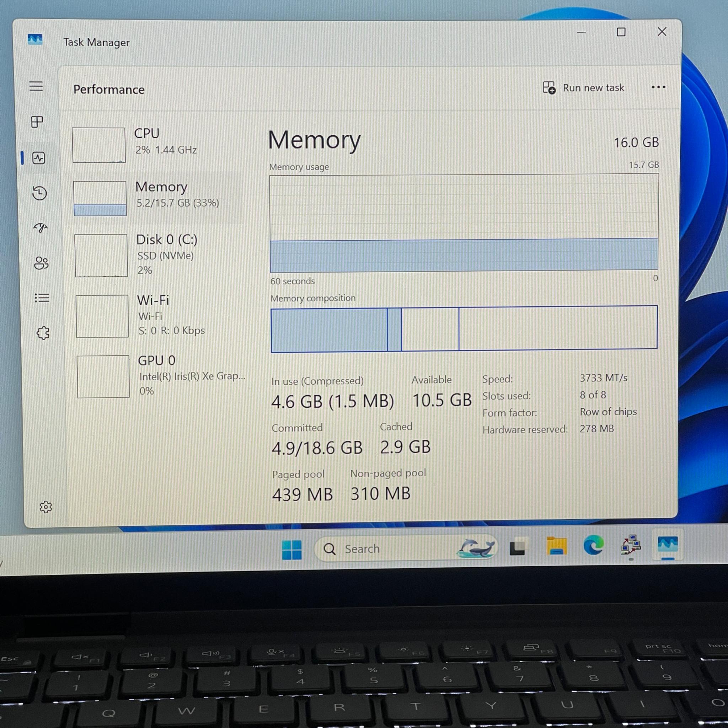
Task: Click the standby segment of Memory composition bar
Action: (x=430, y=329)
